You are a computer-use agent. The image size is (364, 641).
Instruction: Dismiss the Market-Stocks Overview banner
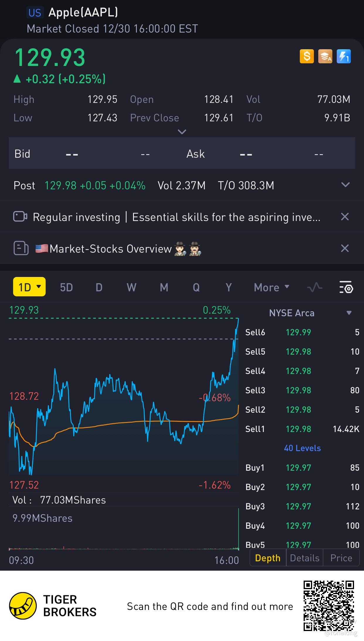pyautogui.click(x=345, y=249)
